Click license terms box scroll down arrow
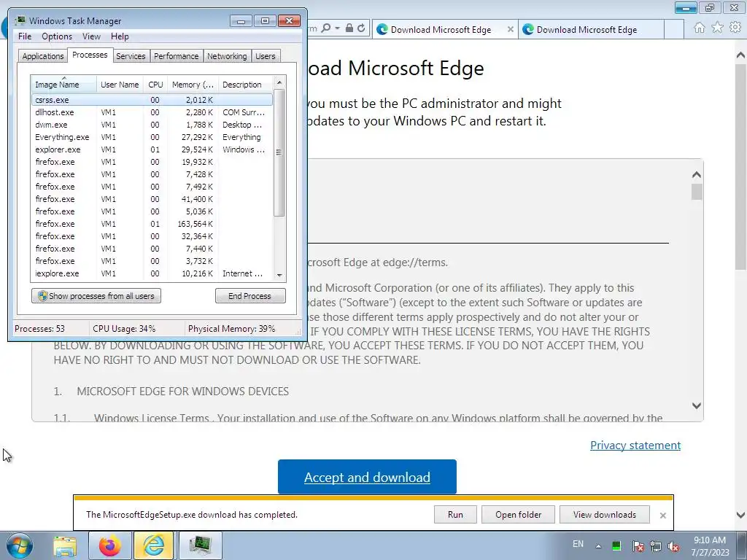The image size is (747, 560). coord(697,405)
